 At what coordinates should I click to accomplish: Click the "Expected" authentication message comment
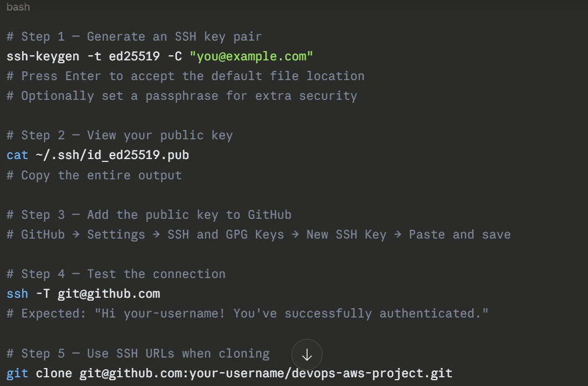(247, 313)
